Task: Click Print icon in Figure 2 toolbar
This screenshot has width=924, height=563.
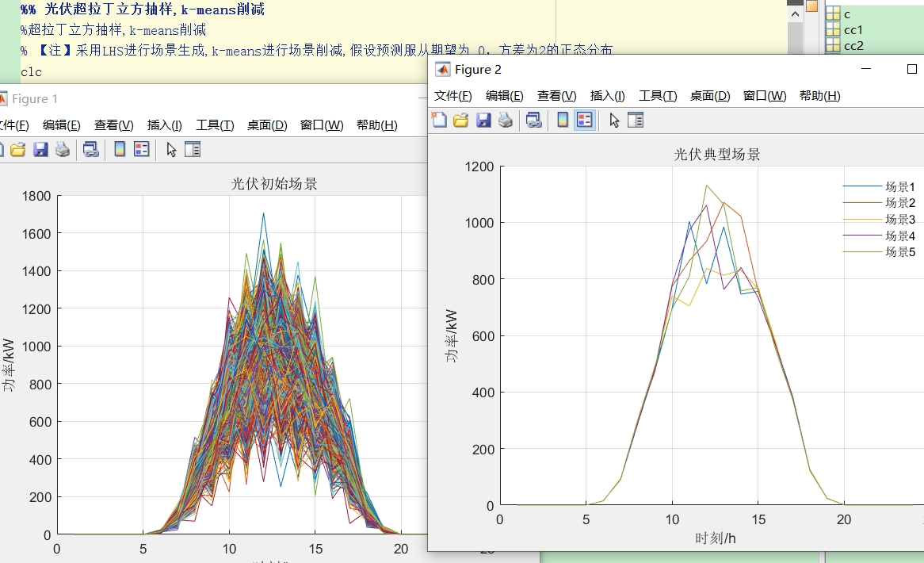Action: 506,121
